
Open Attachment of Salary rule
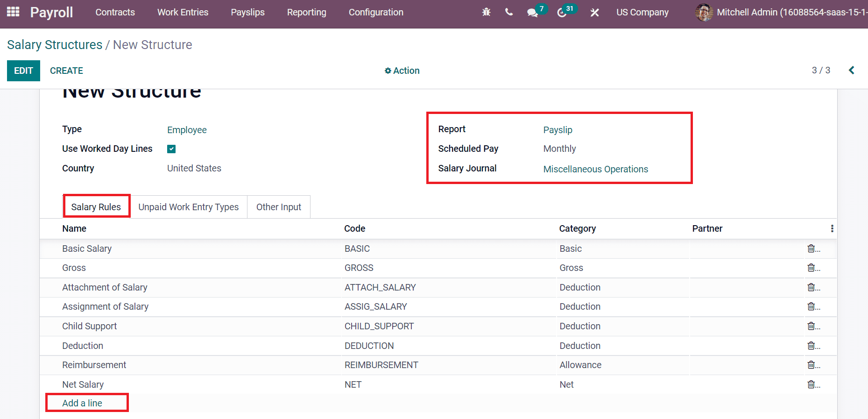point(105,287)
